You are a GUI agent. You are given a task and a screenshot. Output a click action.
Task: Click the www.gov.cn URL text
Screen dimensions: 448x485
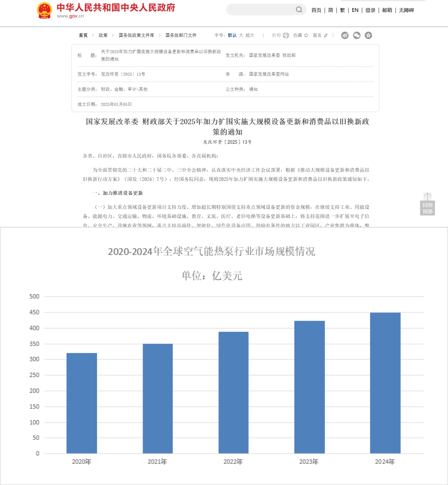[71, 16]
